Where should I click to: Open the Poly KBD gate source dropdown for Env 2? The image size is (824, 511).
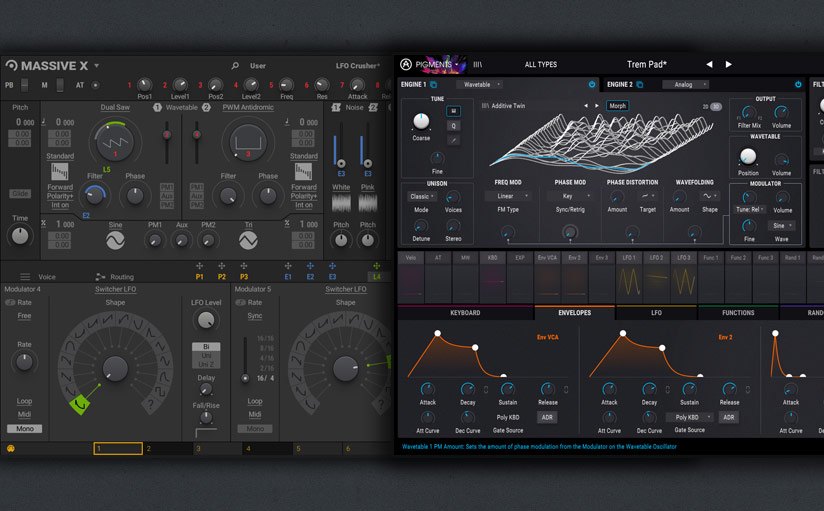pyautogui.click(x=689, y=417)
